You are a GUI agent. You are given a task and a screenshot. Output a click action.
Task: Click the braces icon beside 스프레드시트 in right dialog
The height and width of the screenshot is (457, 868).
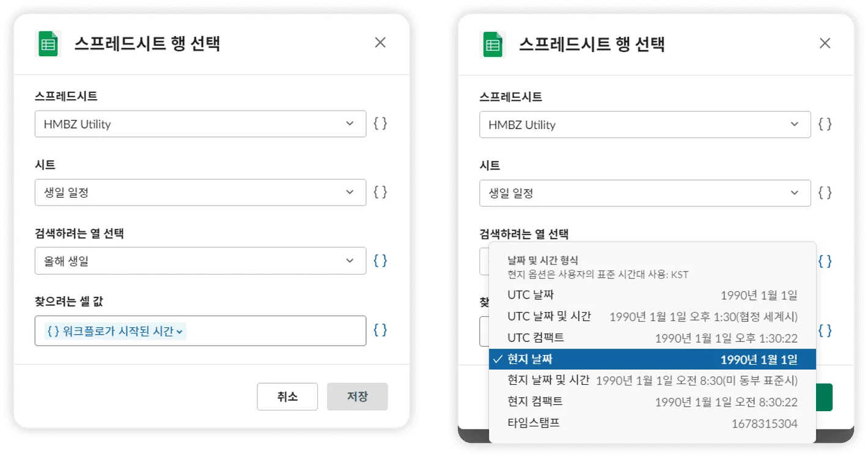pos(825,124)
